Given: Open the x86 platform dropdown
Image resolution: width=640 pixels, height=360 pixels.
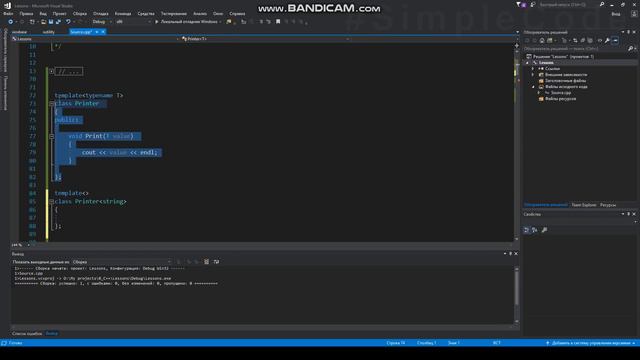Looking at the screenshot, I should [x=133, y=22].
